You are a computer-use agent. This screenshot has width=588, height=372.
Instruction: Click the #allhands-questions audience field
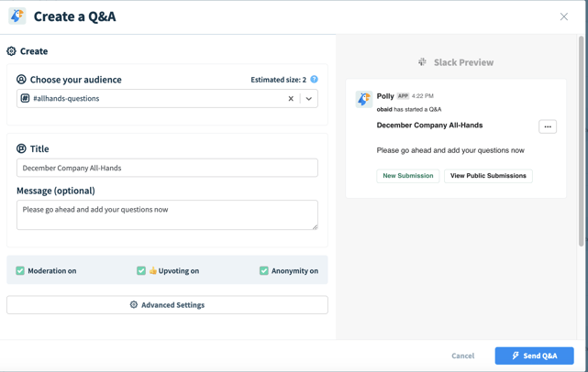167,99
